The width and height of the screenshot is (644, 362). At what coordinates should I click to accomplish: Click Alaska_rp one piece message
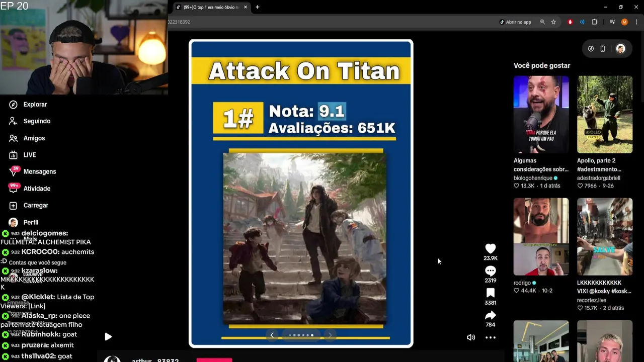(46, 320)
